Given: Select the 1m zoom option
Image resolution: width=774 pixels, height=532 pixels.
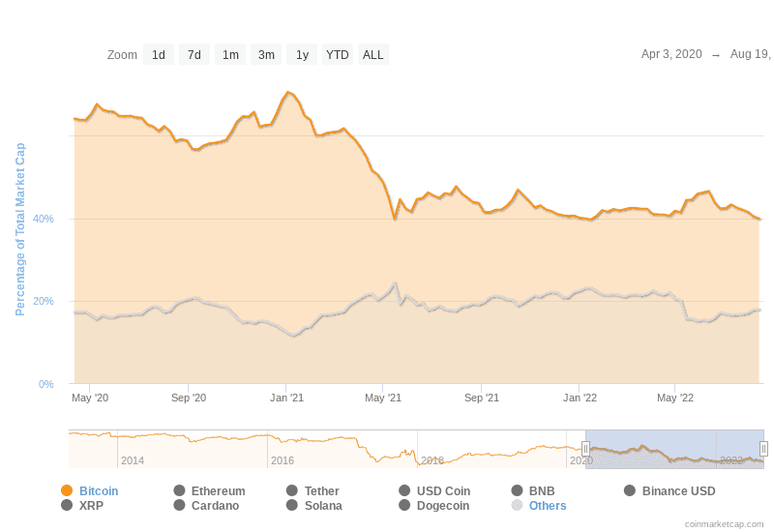Looking at the screenshot, I should point(230,54).
